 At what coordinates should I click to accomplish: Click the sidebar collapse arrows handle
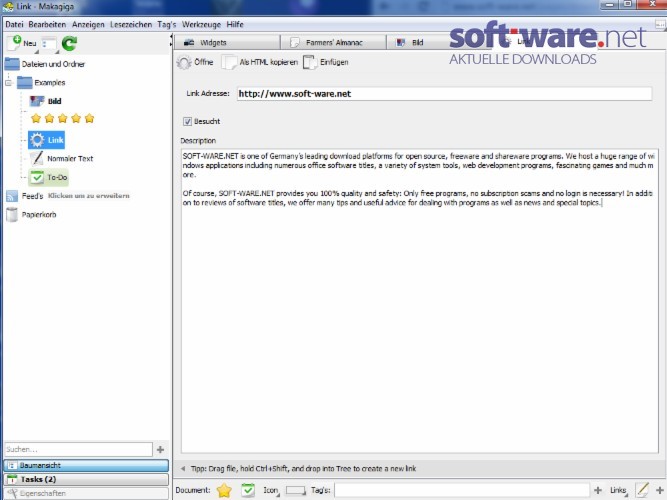point(171,40)
